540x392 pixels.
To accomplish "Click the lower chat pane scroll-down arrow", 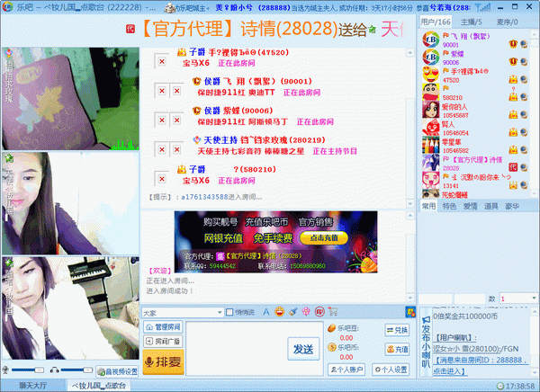I will tap(409, 298).
